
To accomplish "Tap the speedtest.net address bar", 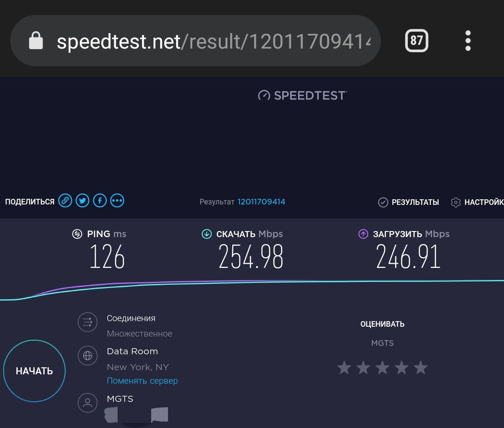I will 210,42.
